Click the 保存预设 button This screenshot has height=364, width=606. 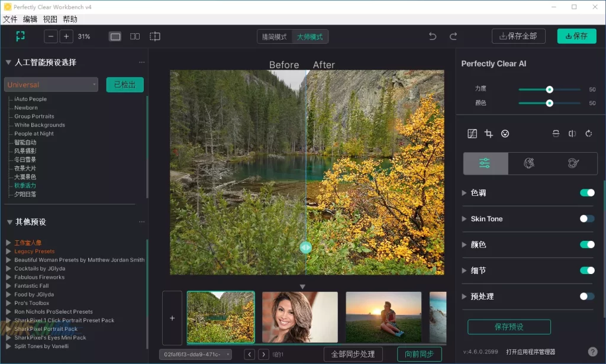coord(509,327)
